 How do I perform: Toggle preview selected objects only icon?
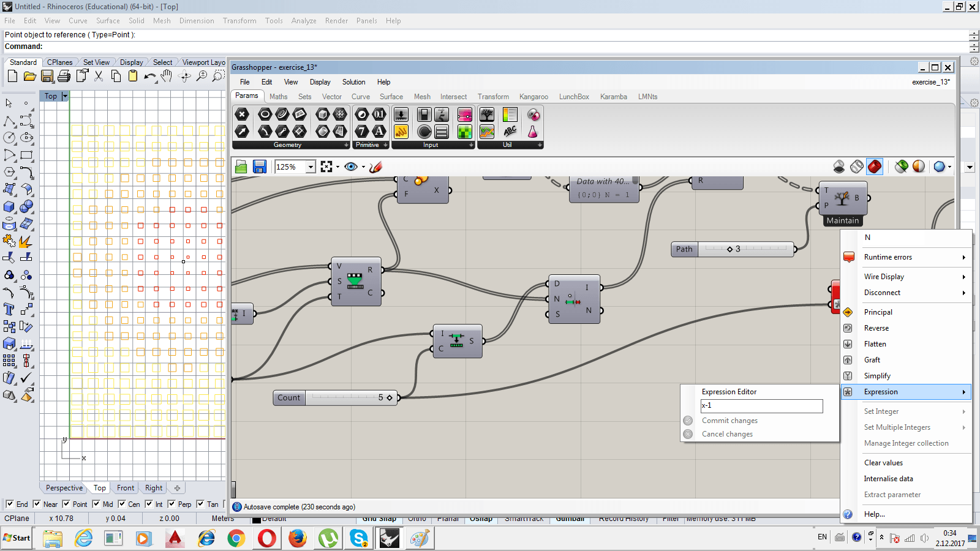click(901, 167)
